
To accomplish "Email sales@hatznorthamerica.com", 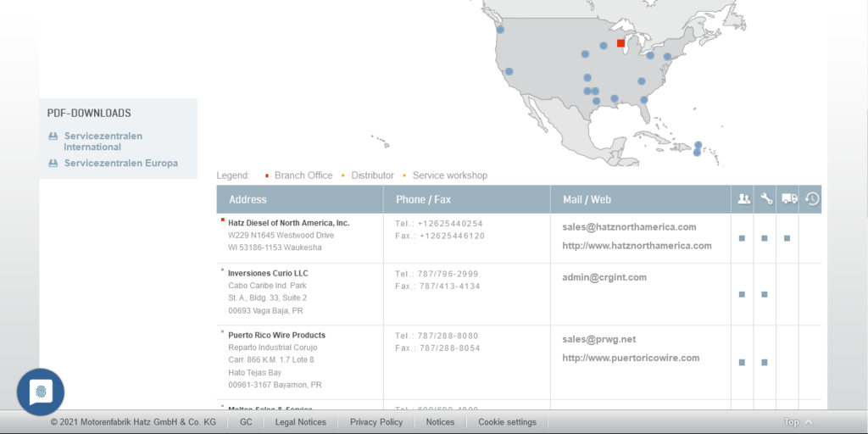I will click(629, 227).
